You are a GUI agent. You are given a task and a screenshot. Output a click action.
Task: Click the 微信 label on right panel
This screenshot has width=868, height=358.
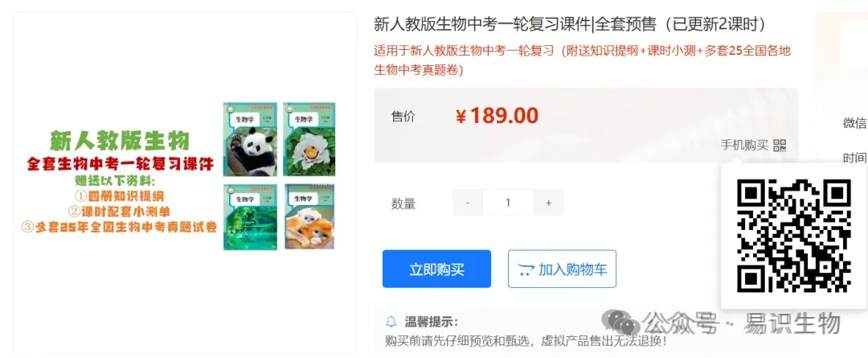(854, 124)
